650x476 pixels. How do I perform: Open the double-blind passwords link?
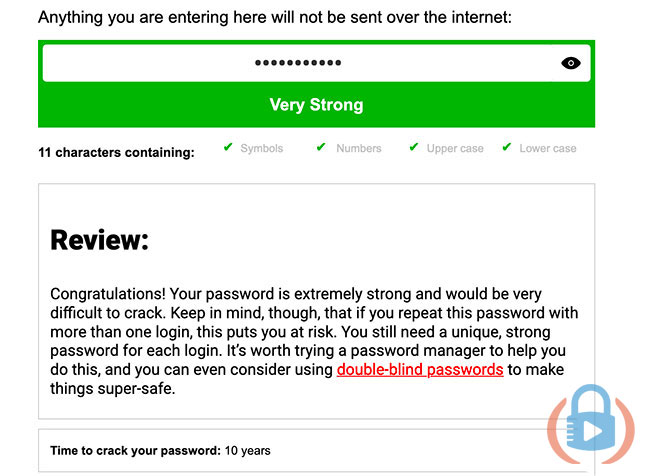420,369
